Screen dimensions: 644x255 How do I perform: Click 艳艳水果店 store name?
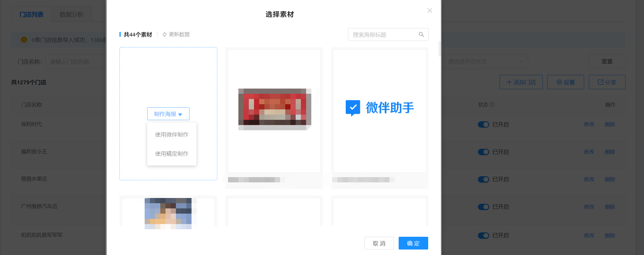pyautogui.click(x=34, y=179)
